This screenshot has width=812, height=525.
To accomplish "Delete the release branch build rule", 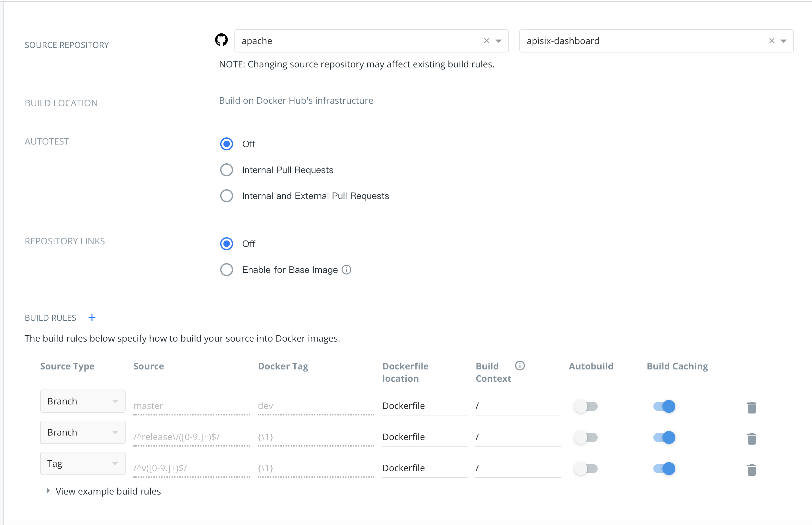I will click(x=751, y=438).
